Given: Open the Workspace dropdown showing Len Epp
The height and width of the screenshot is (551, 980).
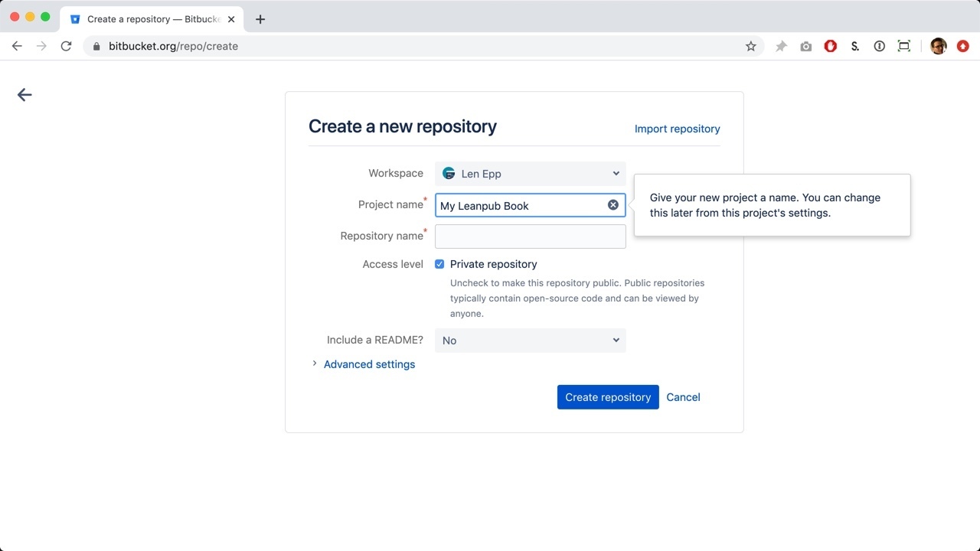Looking at the screenshot, I should coord(530,174).
